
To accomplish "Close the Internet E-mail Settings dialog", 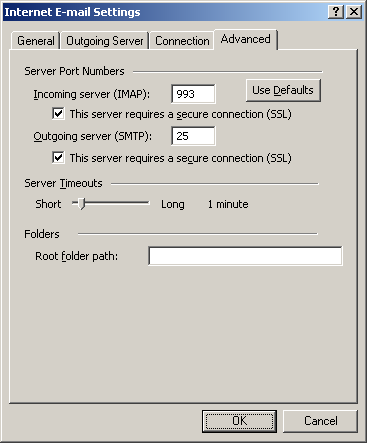I will pyautogui.click(x=354, y=12).
